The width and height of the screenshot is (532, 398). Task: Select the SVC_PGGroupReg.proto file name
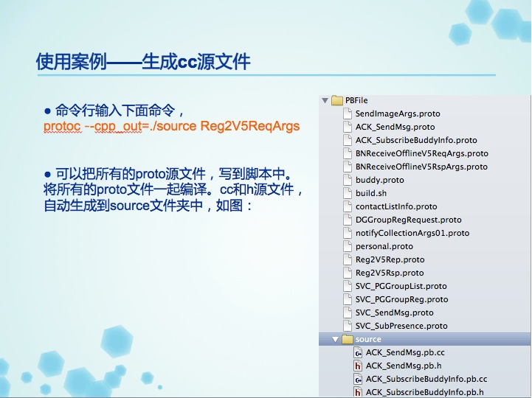click(x=401, y=299)
